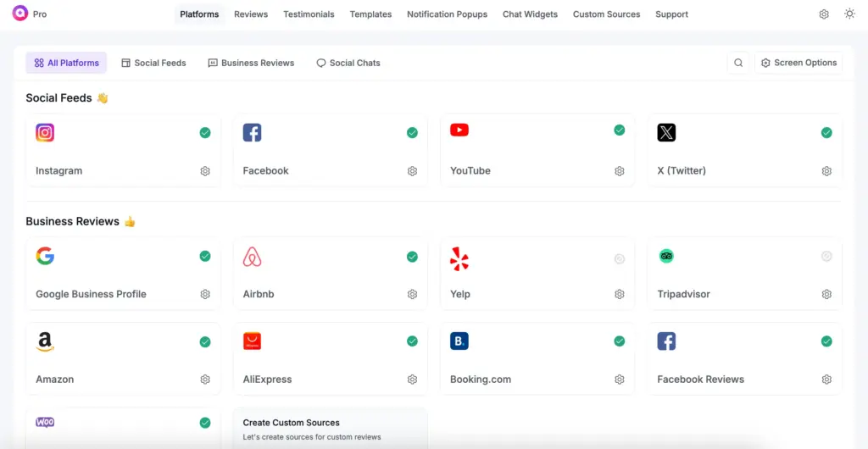Open Facebook feed settings gear
This screenshot has width=868, height=449.
(413, 171)
